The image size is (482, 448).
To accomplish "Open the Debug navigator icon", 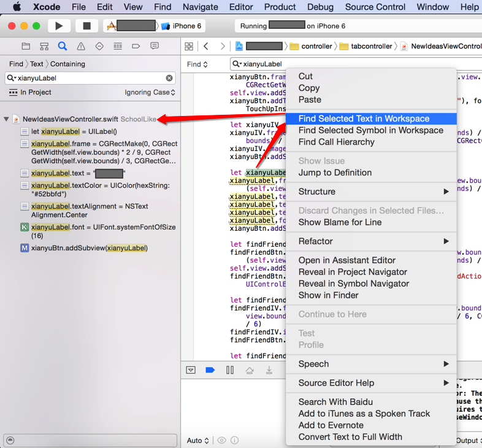I will (x=118, y=46).
